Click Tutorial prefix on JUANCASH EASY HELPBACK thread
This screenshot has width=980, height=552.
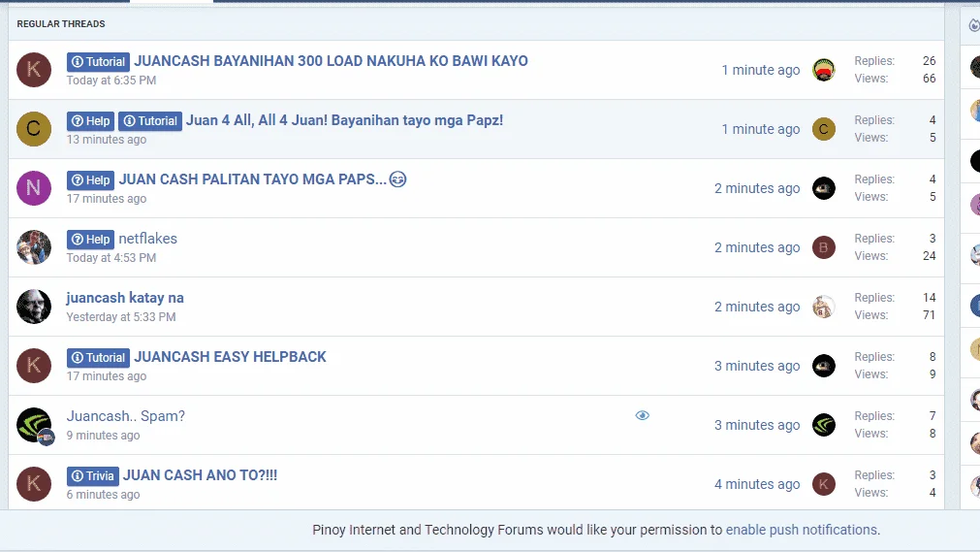pos(98,357)
